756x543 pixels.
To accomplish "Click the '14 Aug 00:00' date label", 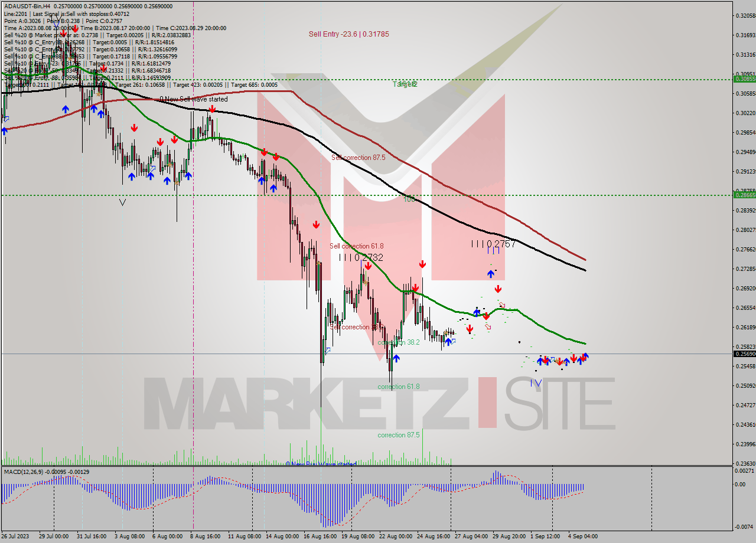I will point(282,537).
